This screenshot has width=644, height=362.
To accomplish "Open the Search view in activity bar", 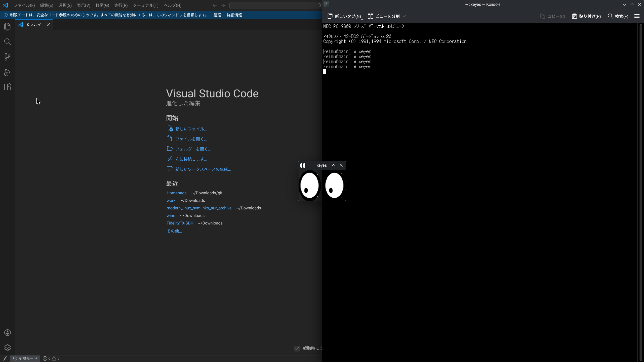I will point(8,42).
